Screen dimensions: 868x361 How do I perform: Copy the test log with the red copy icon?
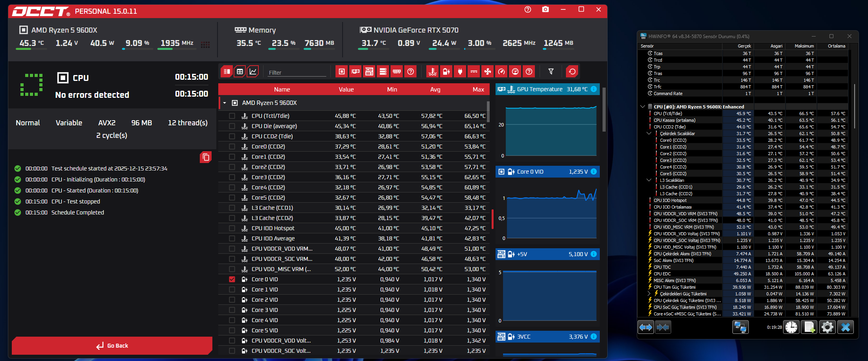(206, 157)
